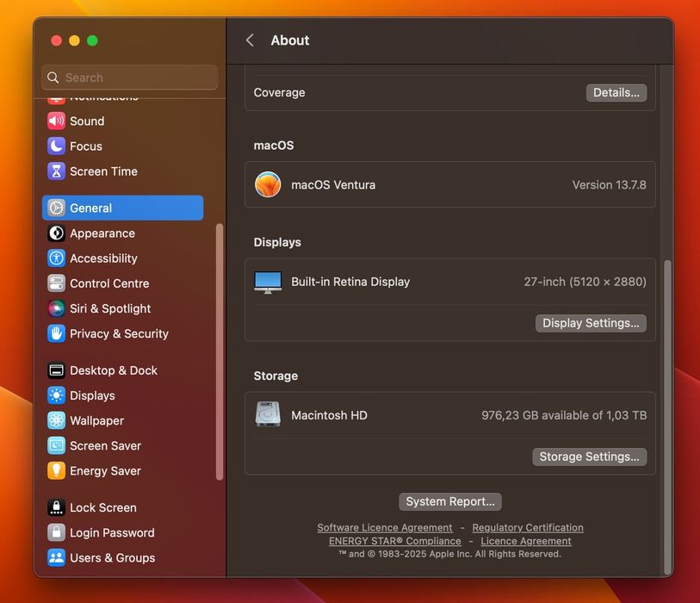Click the Macintosh HD drive icon
The width and height of the screenshot is (700, 603).
point(268,414)
